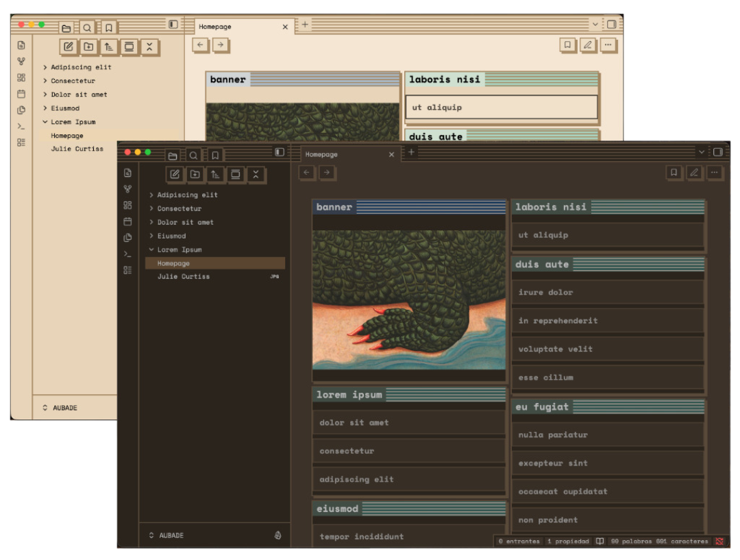Open canvas icon in dark window ribbon
This screenshot has height=560, width=740.
127,206
